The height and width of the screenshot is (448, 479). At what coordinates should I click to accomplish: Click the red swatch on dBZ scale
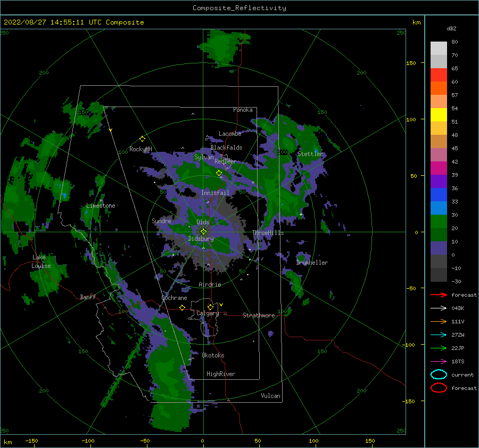439,75
